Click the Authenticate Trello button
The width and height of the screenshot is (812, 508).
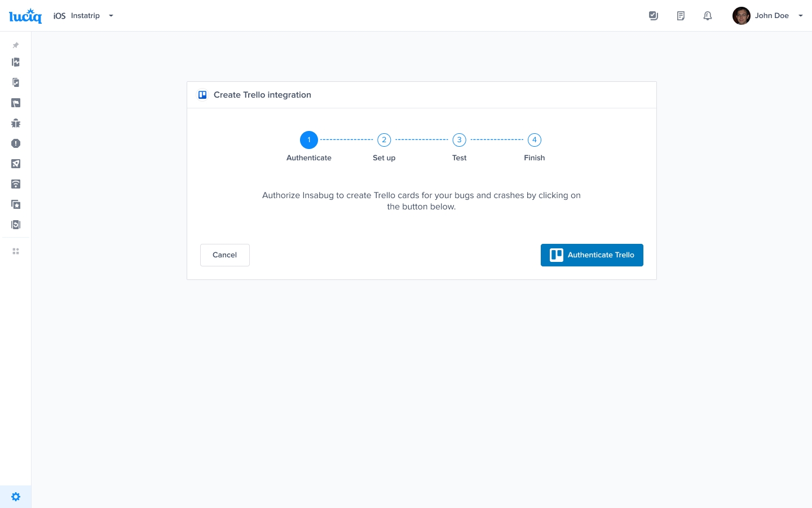[592, 255]
